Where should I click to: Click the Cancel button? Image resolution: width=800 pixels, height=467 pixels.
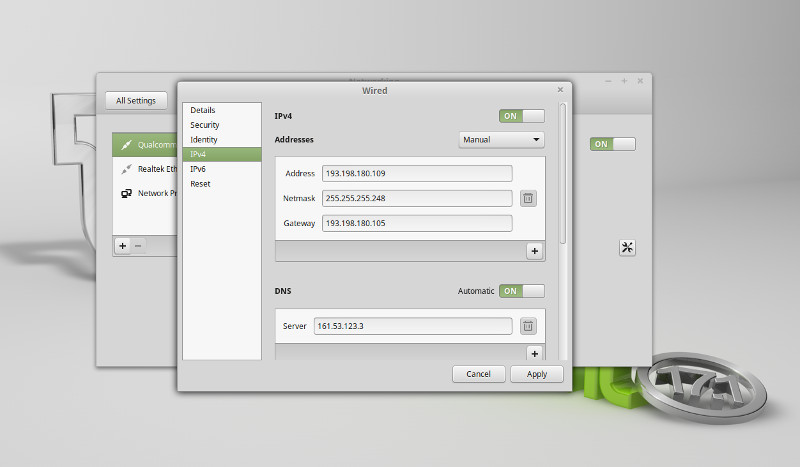point(478,374)
